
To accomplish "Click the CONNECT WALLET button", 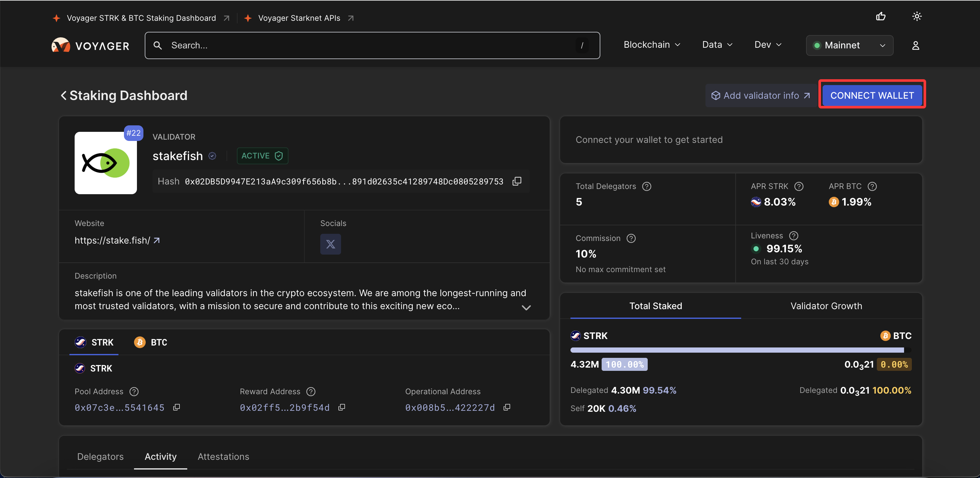I will coord(872,95).
